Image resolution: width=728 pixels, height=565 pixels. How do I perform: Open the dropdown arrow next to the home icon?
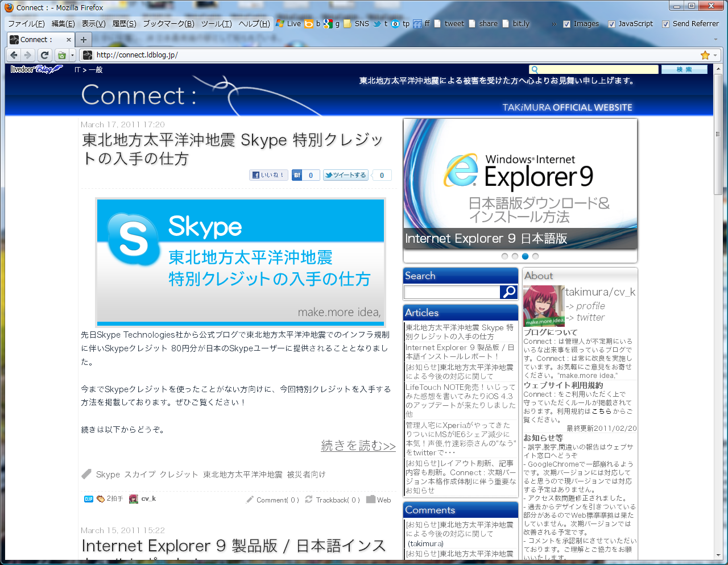click(72, 55)
